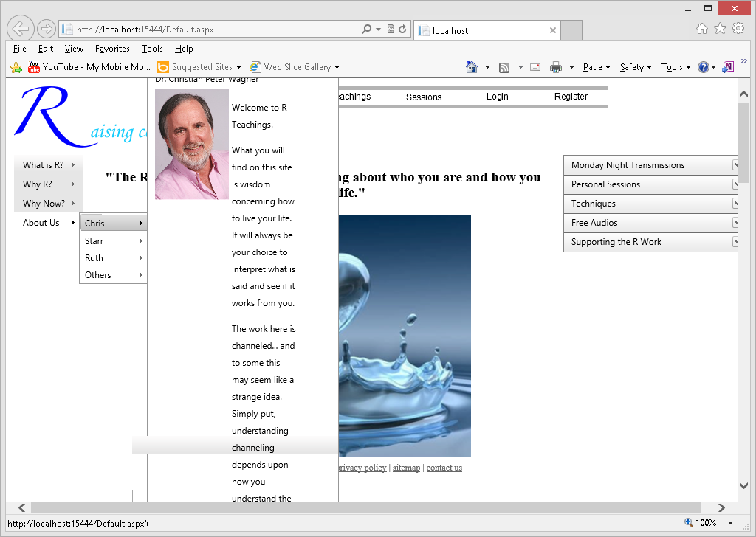Choose Starr in the submenu

coord(113,240)
